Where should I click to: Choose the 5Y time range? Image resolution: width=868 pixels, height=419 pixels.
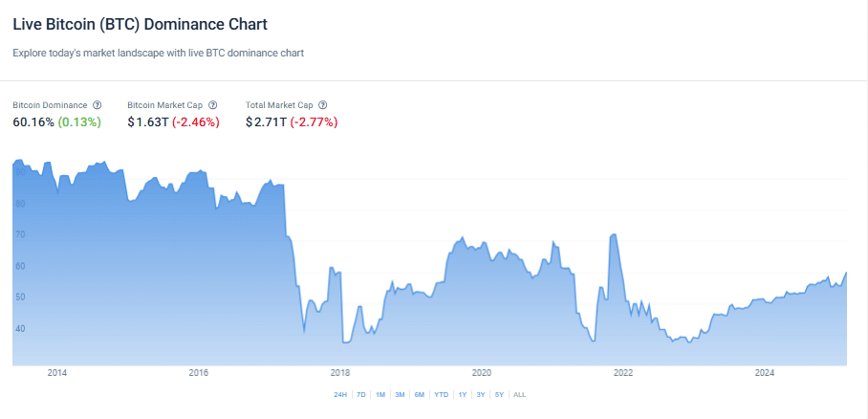pyautogui.click(x=499, y=394)
